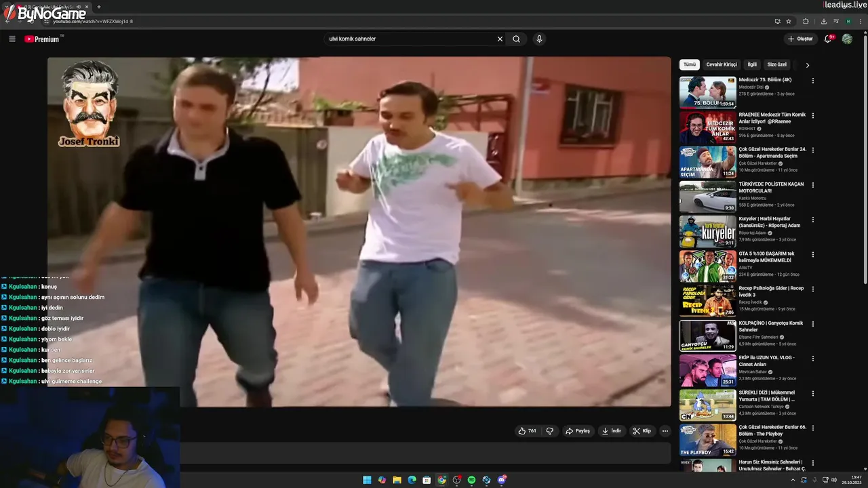The image size is (868, 488).
Task: Click the Paylaş share button
Action: point(578,431)
